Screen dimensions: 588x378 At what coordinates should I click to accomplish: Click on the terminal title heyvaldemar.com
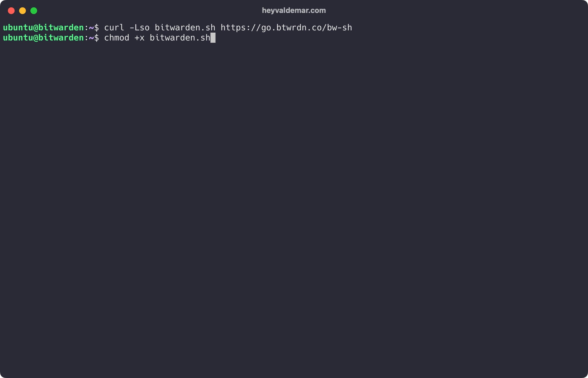pyautogui.click(x=294, y=11)
